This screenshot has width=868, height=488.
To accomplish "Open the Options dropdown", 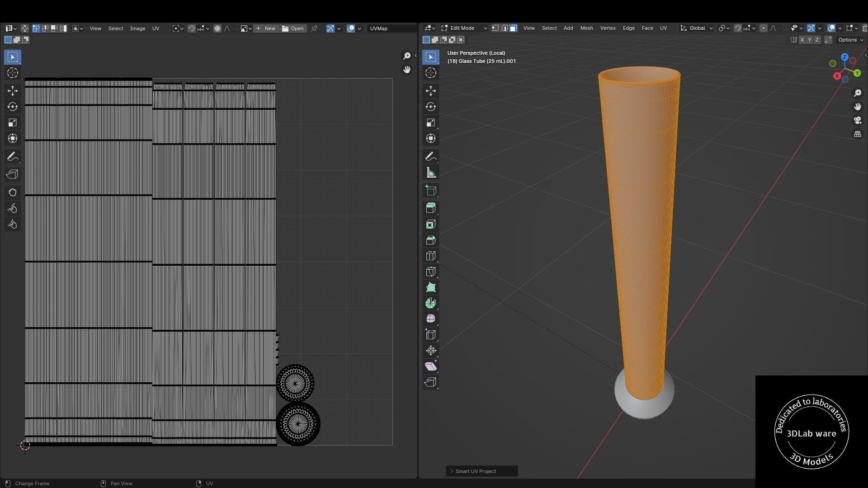I will [x=850, y=40].
